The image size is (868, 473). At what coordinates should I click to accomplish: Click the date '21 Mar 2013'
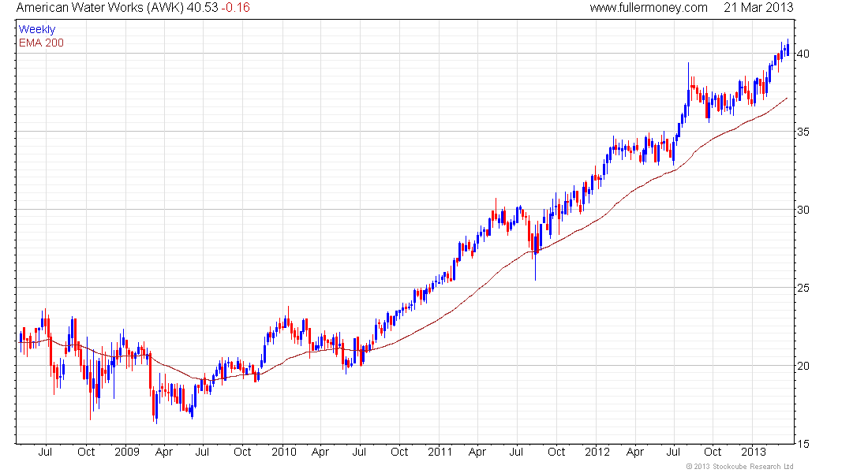click(758, 7)
